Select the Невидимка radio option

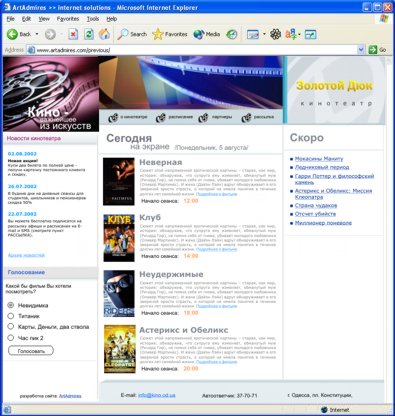[x=11, y=305]
